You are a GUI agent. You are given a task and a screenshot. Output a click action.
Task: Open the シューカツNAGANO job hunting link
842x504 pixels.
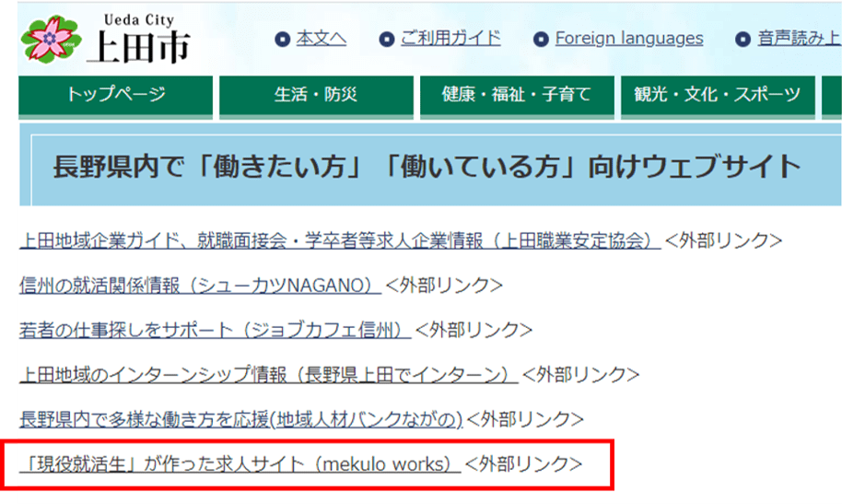(200, 286)
